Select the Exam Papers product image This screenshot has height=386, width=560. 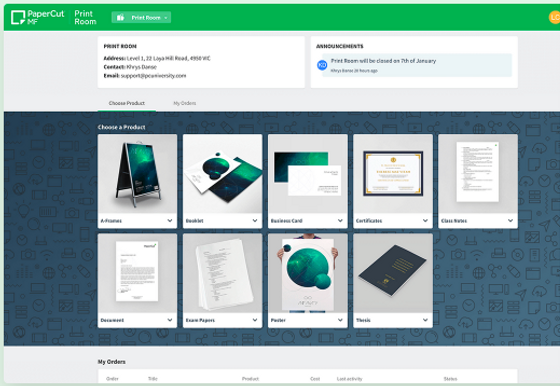(222, 274)
